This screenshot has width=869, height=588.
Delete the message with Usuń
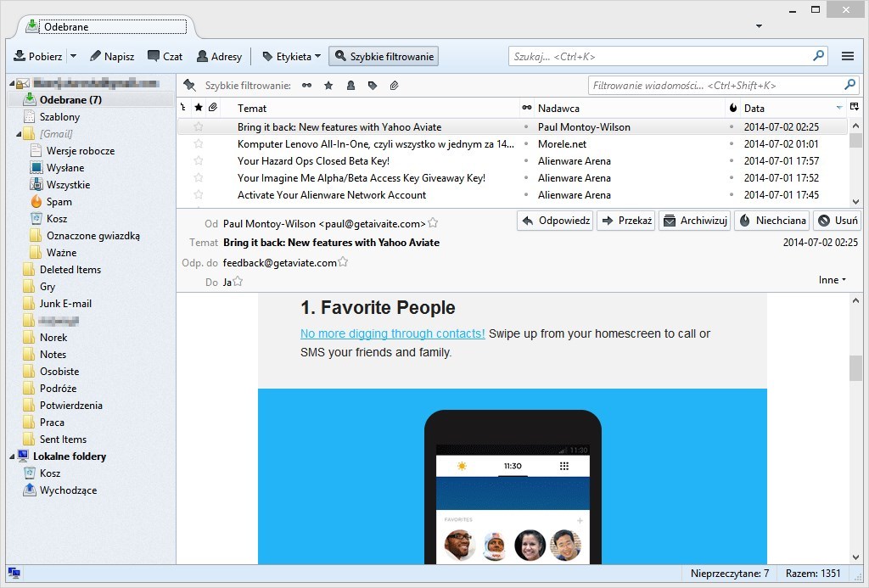point(838,221)
